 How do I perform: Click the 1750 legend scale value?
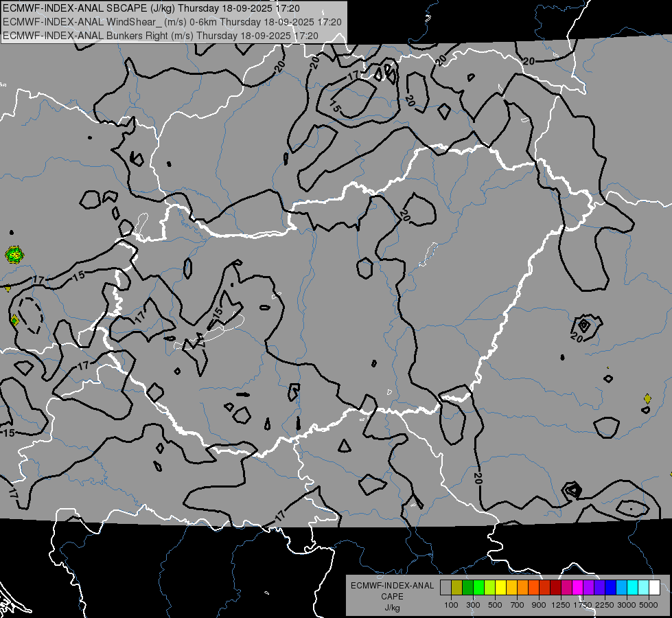tap(583, 605)
